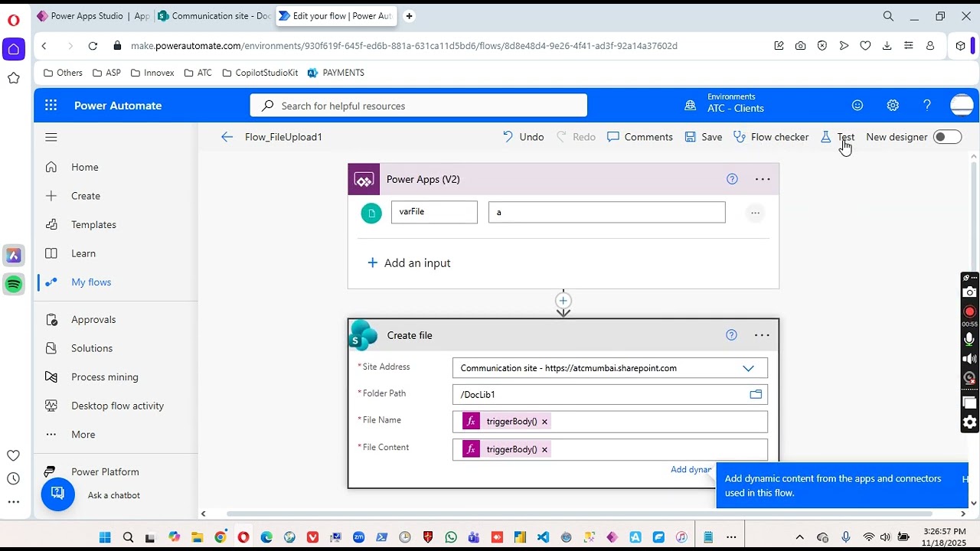Save the flow
Screen dimensions: 980x551
[703, 137]
